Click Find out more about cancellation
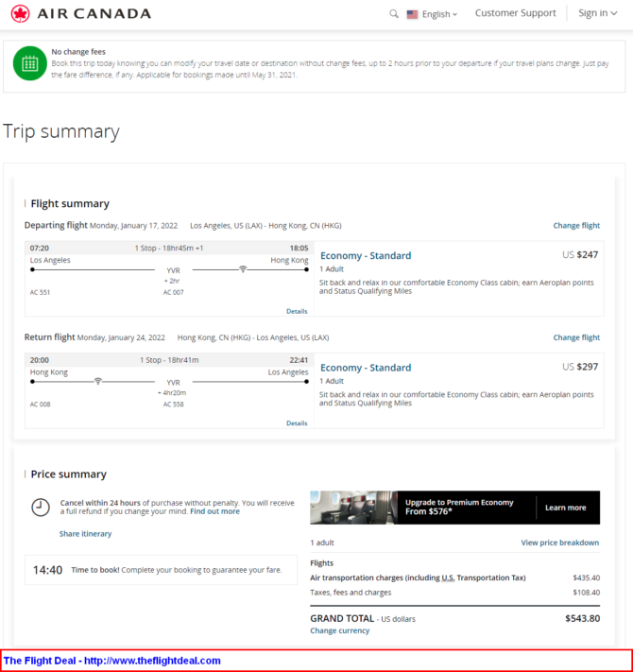The image size is (633, 672). 214,511
